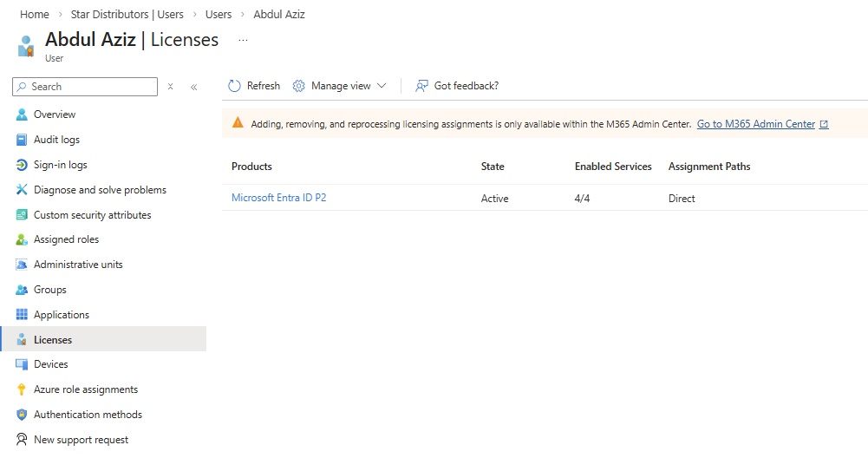
Task: Navigate to Home breadcrumb
Action: click(x=35, y=15)
